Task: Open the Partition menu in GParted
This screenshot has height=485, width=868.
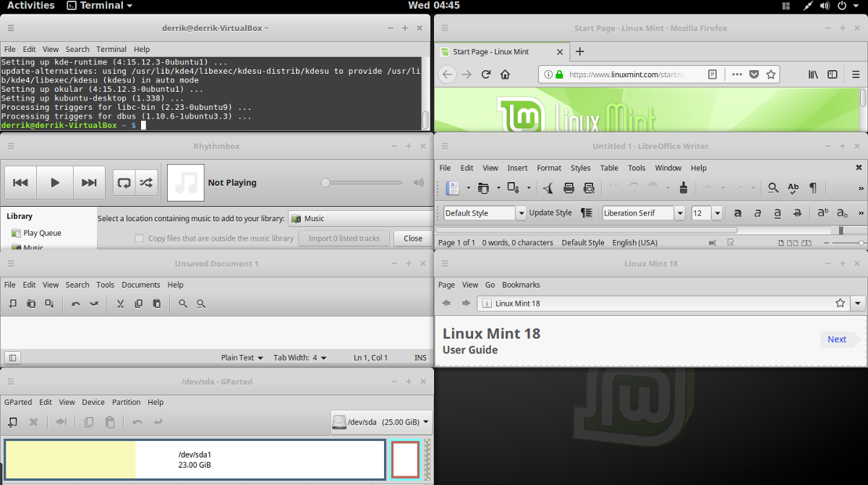Action: tap(126, 402)
